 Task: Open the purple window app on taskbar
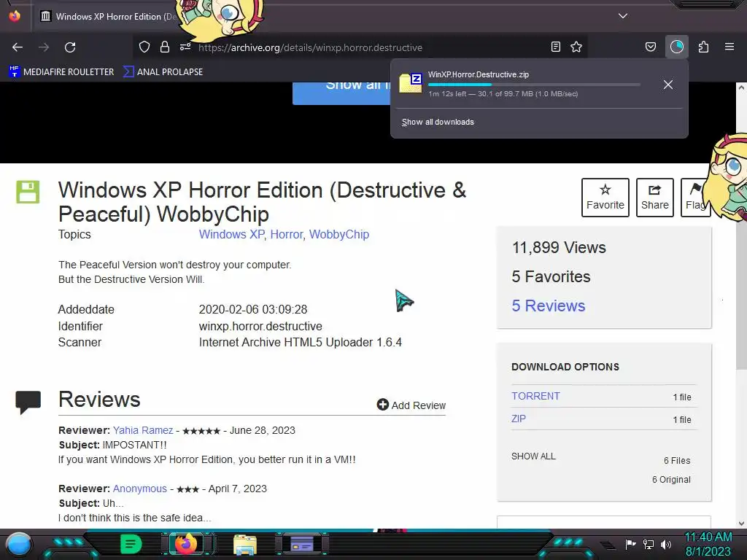point(301,544)
